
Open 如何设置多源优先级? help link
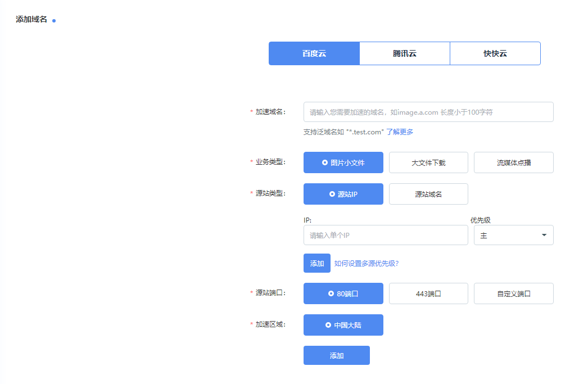[367, 263]
